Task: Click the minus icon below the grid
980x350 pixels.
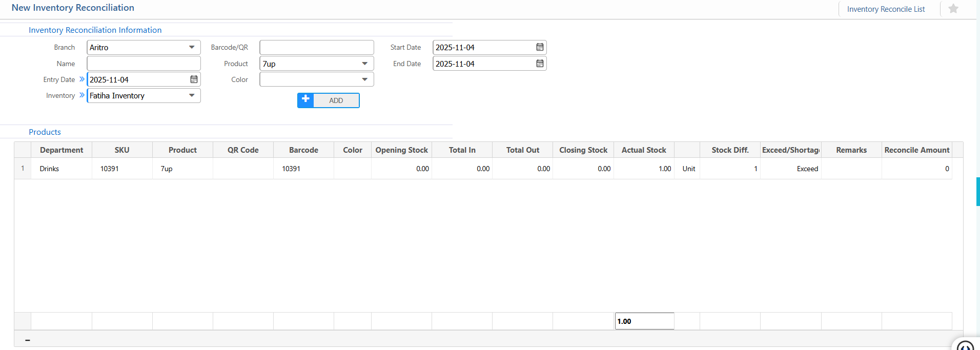Action: tap(28, 340)
